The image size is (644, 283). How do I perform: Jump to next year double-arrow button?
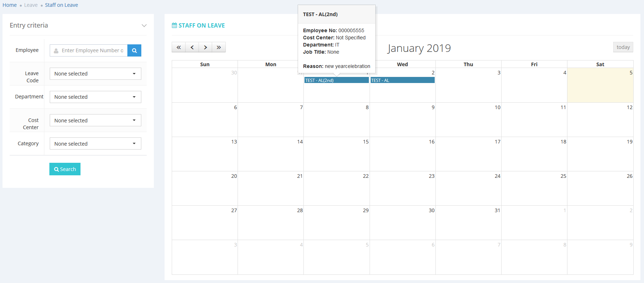pos(219,47)
